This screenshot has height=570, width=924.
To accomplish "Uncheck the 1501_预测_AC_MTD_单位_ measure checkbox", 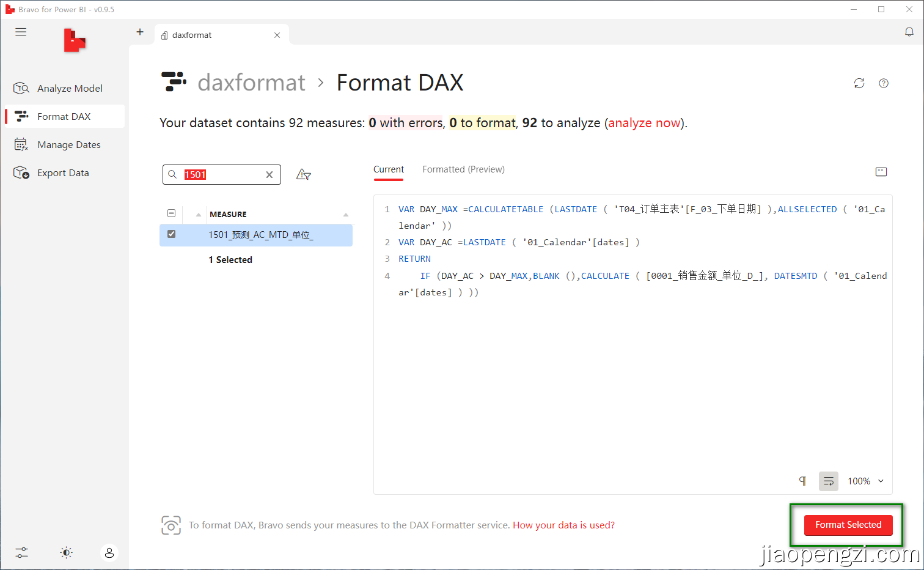I will tap(171, 234).
